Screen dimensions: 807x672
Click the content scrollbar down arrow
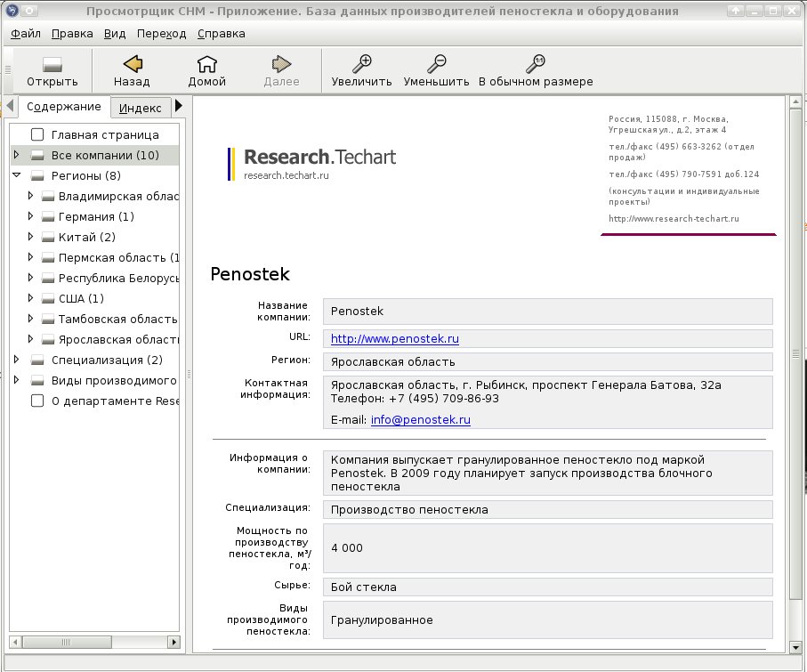point(795,648)
